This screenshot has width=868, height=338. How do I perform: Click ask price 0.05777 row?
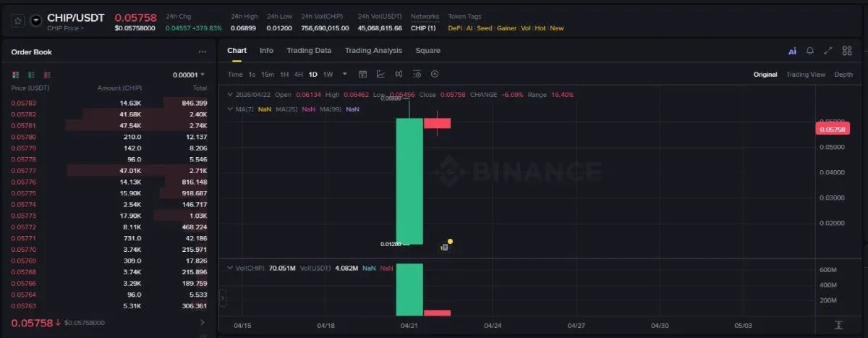pyautogui.click(x=109, y=170)
